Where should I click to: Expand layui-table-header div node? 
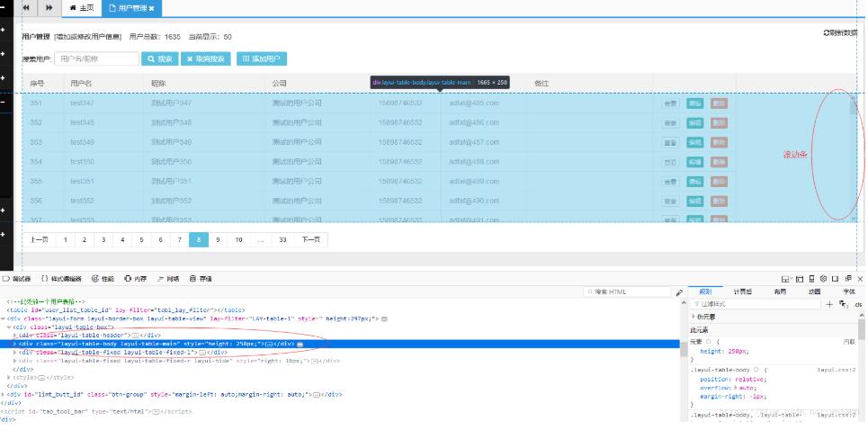pos(15,336)
